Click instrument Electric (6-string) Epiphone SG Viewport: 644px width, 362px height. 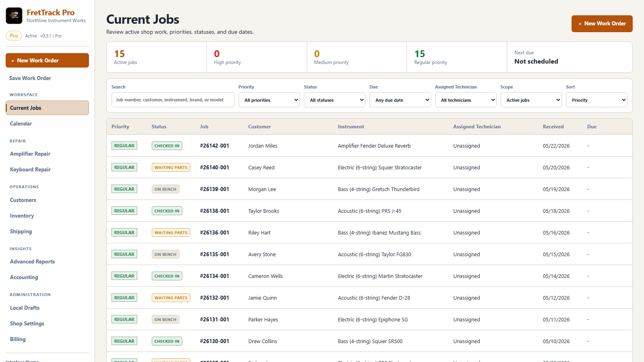[x=373, y=319]
